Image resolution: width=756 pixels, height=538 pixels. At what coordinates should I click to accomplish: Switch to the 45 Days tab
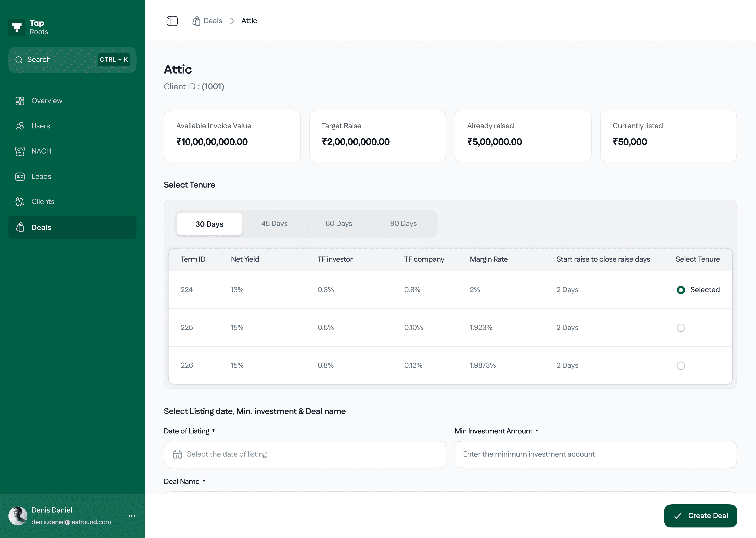pos(274,224)
